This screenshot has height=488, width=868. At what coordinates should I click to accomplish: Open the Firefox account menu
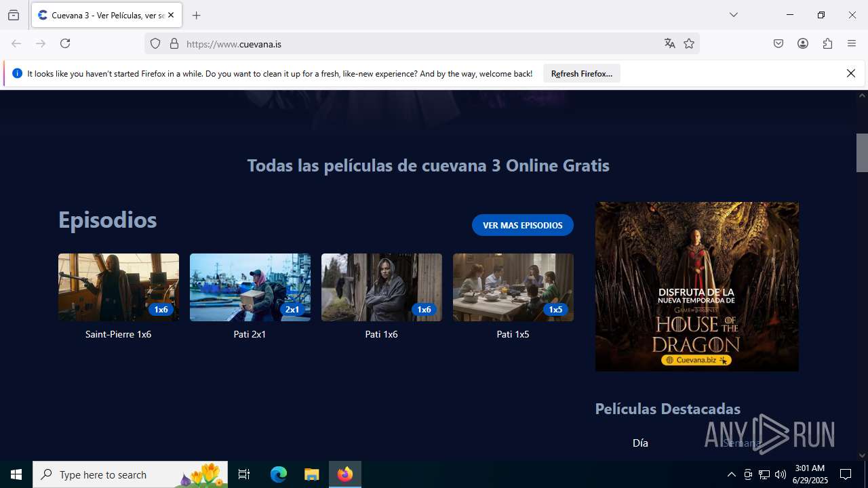click(803, 43)
